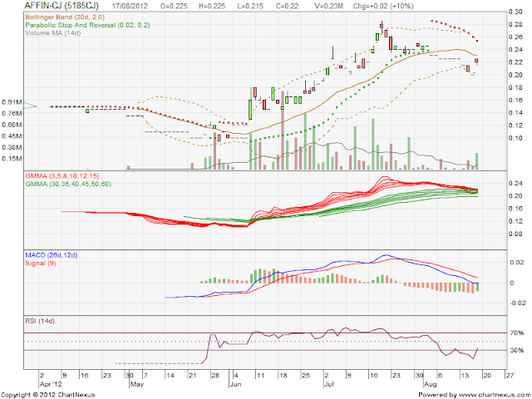The image size is (532, 399).
Task: Click the Apr '12 month label
Action: click(51, 384)
